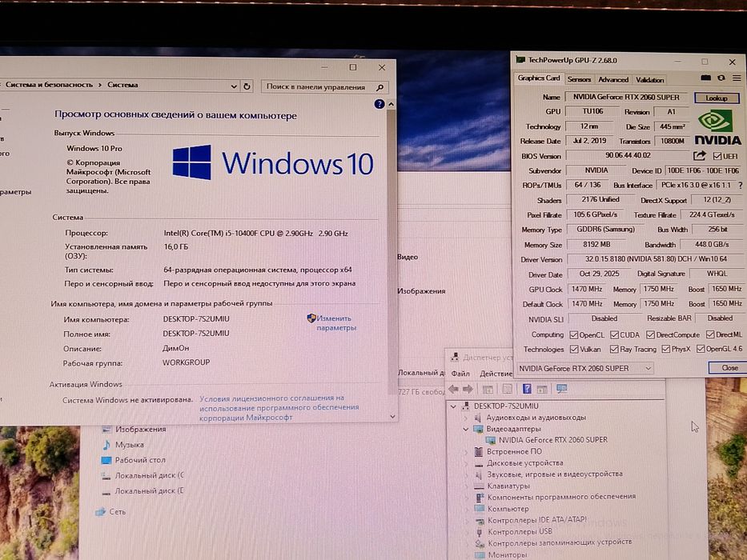The image size is (747, 560).
Task: Click the Изменить параметры link
Action: (336, 323)
